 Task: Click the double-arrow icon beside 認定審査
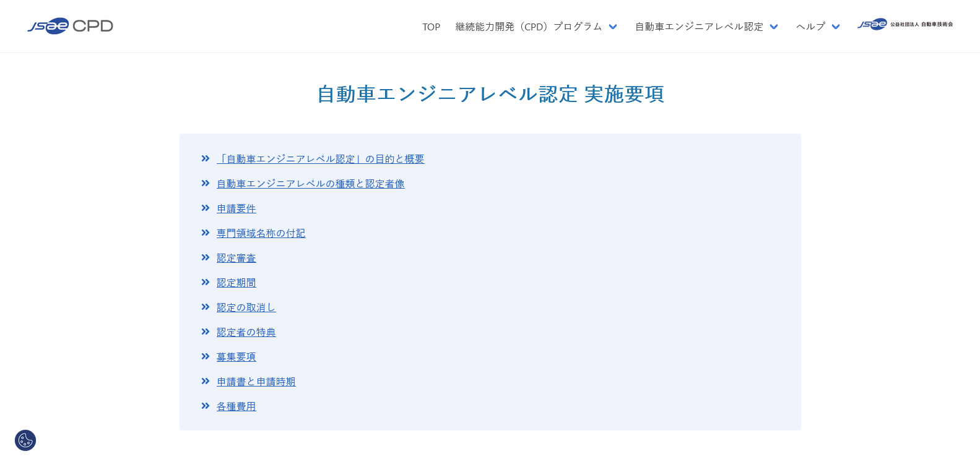[x=206, y=258]
